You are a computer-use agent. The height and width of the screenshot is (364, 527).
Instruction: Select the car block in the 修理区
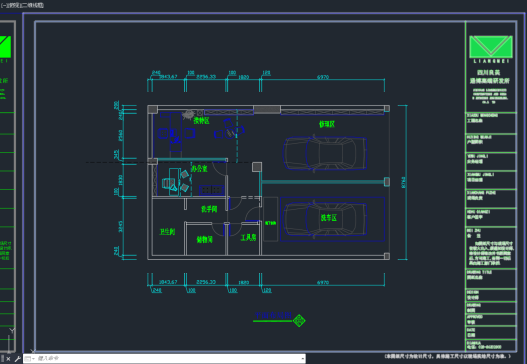pyautogui.click(x=325, y=153)
